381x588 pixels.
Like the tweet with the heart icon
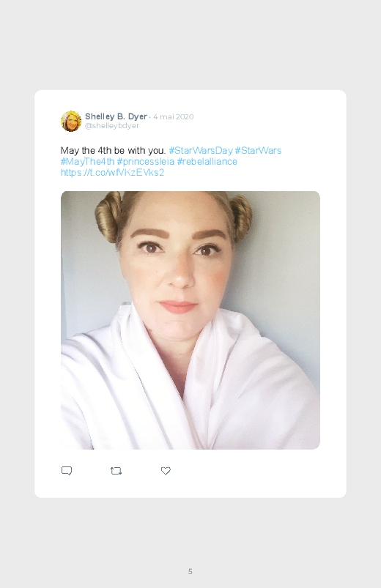pyautogui.click(x=166, y=471)
